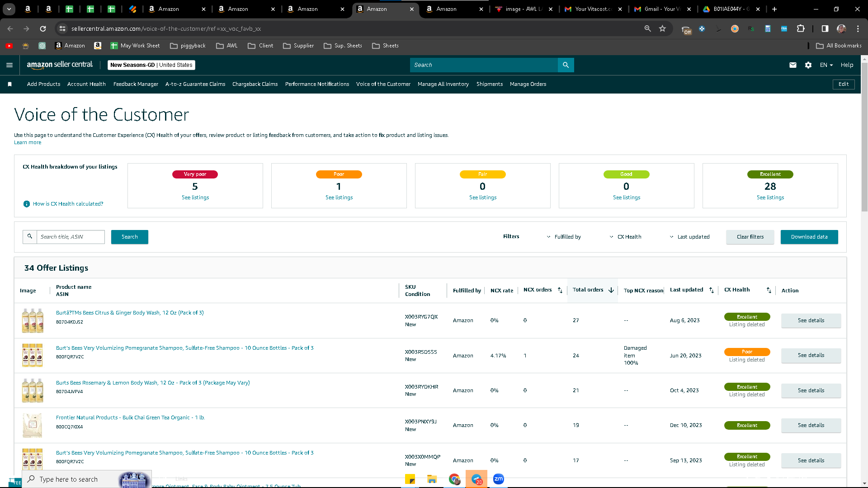Expand the CX Health filter
This screenshot has width=868, height=488.
tap(625, 237)
